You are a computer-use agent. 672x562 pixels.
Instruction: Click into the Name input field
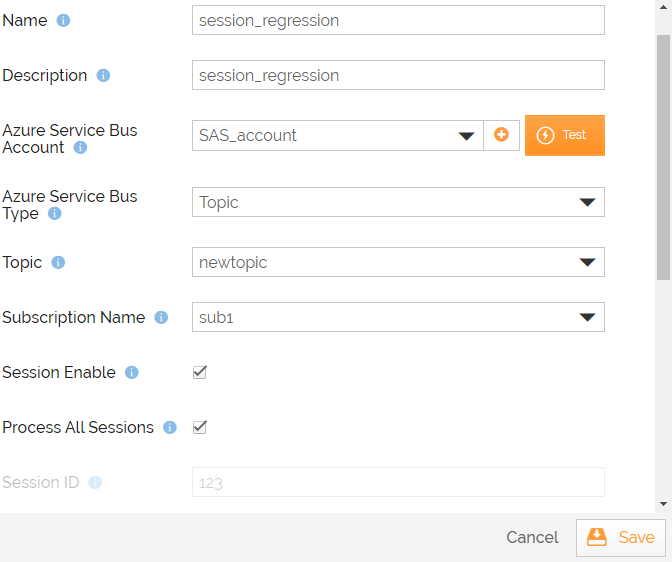[x=397, y=20]
